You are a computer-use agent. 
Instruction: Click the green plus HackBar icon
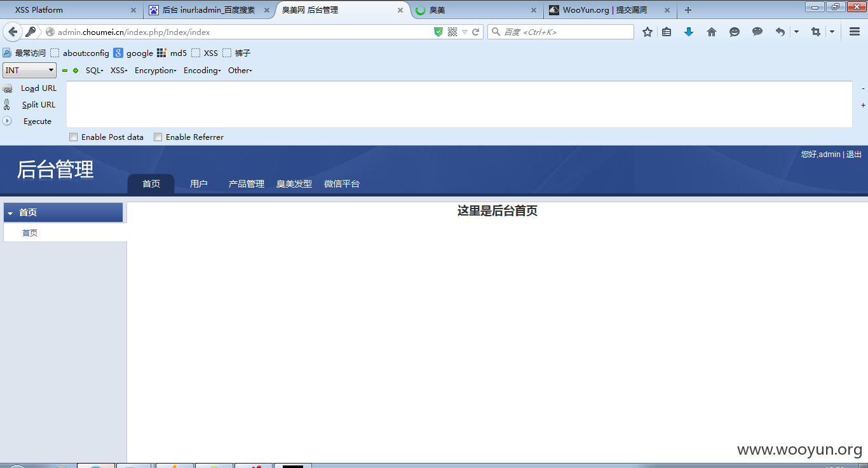point(76,71)
